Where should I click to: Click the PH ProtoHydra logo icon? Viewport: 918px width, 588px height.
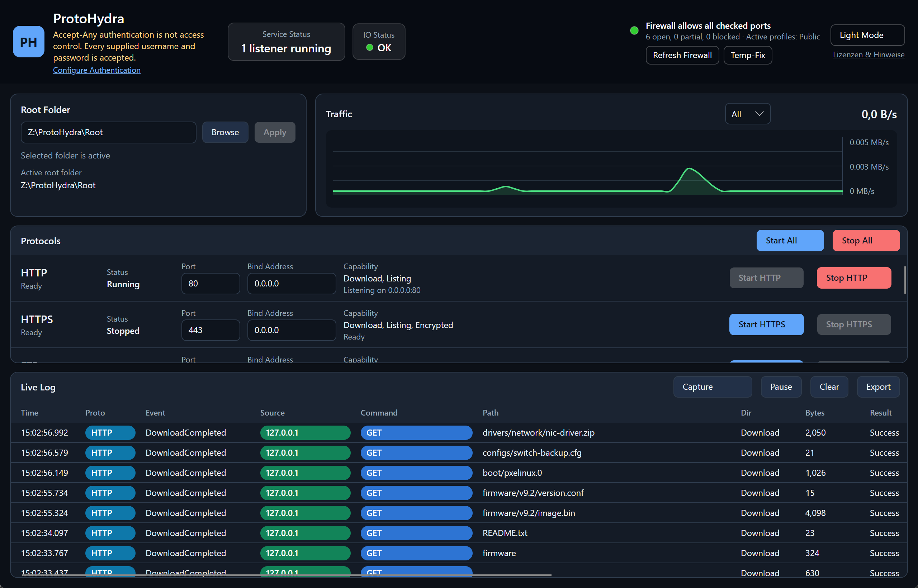[x=29, y=42]
